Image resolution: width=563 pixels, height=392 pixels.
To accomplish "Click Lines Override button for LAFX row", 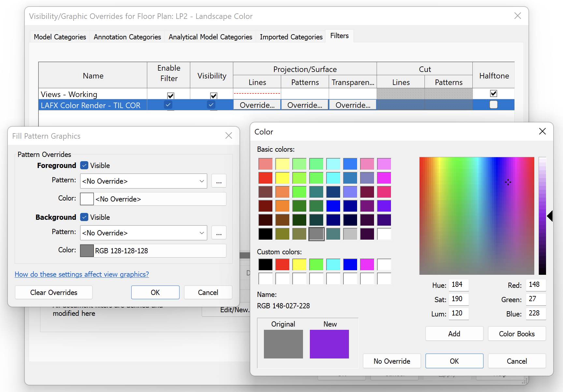I will pos(257,105).
